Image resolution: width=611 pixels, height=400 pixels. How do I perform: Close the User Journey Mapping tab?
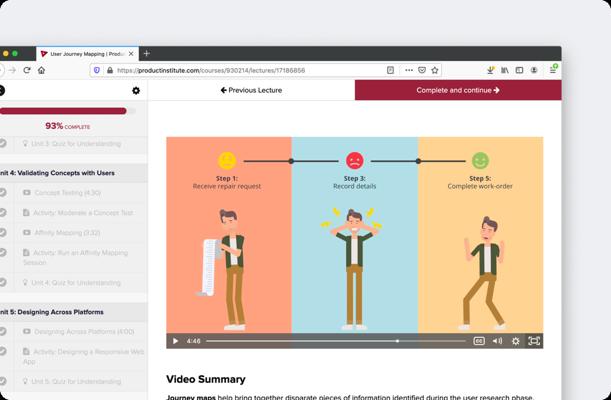tap(131, 54)
